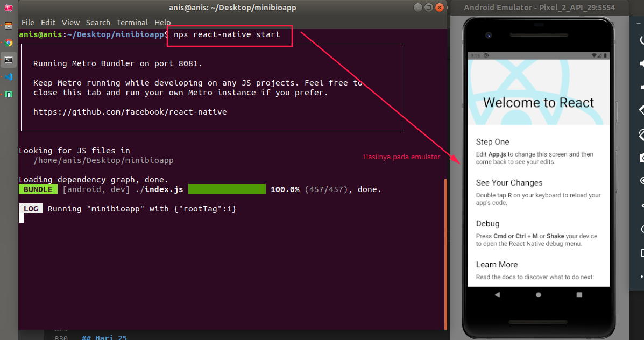Image resolution: width=644 pixels, height=340 pixels.
Task: Click the terminal vertical scrollbar
Action: [x=445, y=254]
